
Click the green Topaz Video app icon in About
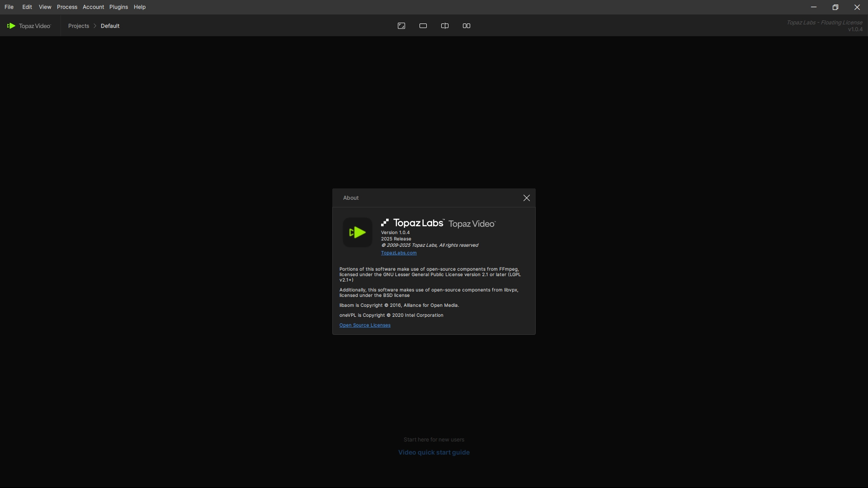(357, 232)
